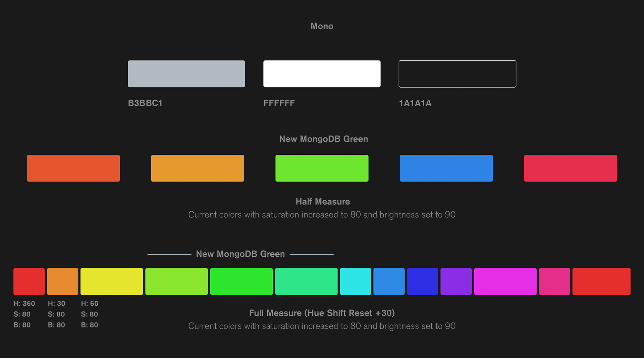Select the orange swatch labeled H: 30
This screenshot has width=644, height=358.
pos(62,282)
